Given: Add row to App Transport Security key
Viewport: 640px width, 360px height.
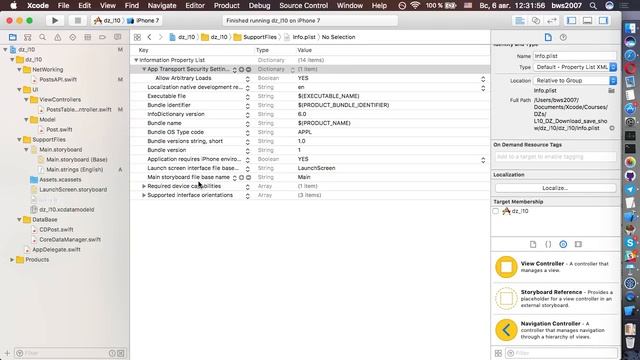Looking at the screenshot, I should (241, 69).
